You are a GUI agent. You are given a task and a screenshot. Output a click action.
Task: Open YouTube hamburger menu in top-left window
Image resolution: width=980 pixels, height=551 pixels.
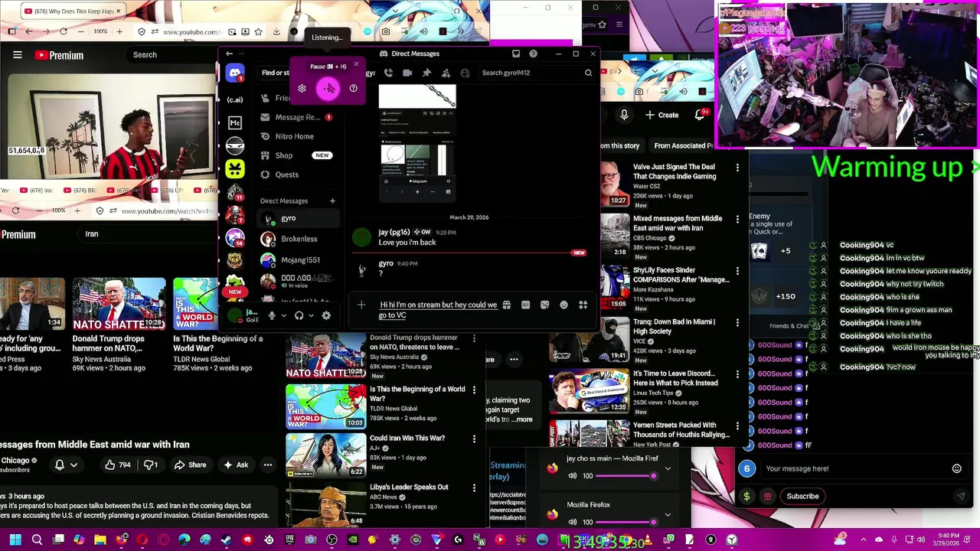pyautogui.click(x=17, y=55)
